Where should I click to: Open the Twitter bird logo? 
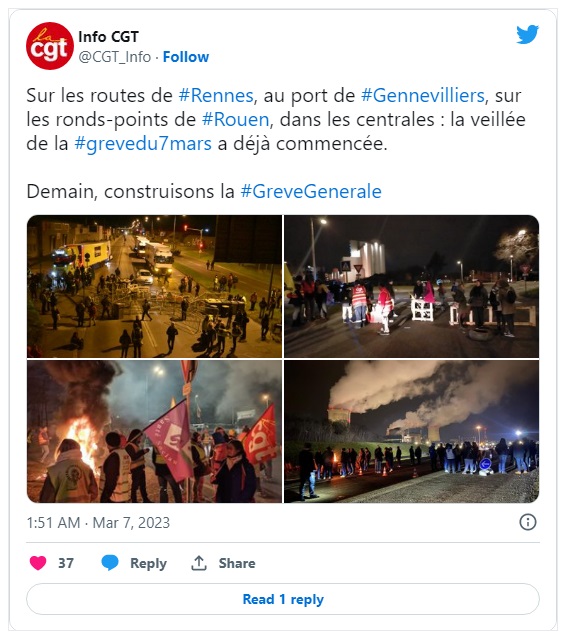point(527,34)
